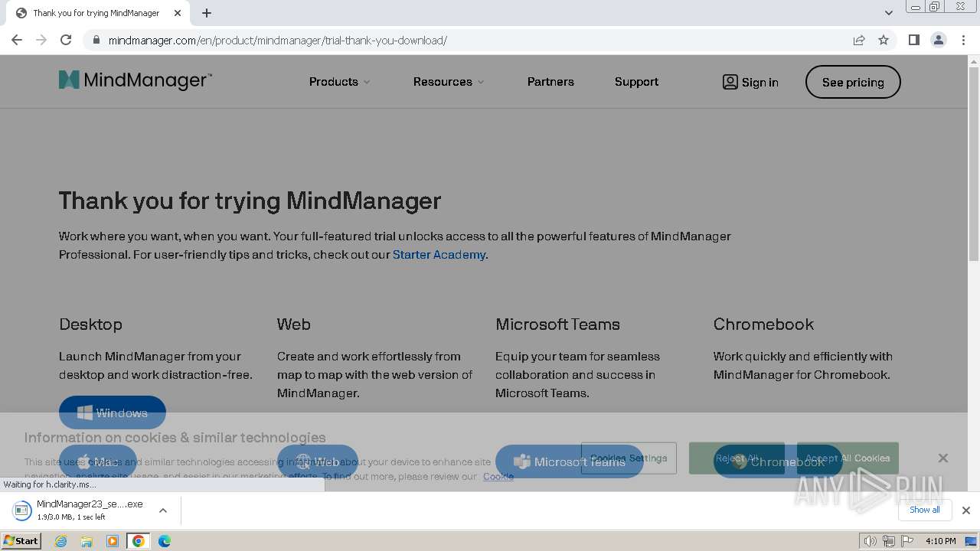Open the Partners menu item

[550, 82]
